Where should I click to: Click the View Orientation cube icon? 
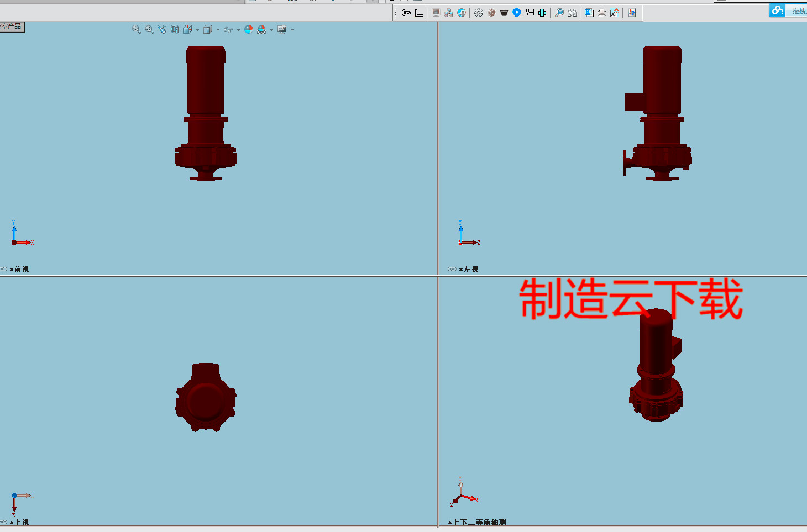187,29
